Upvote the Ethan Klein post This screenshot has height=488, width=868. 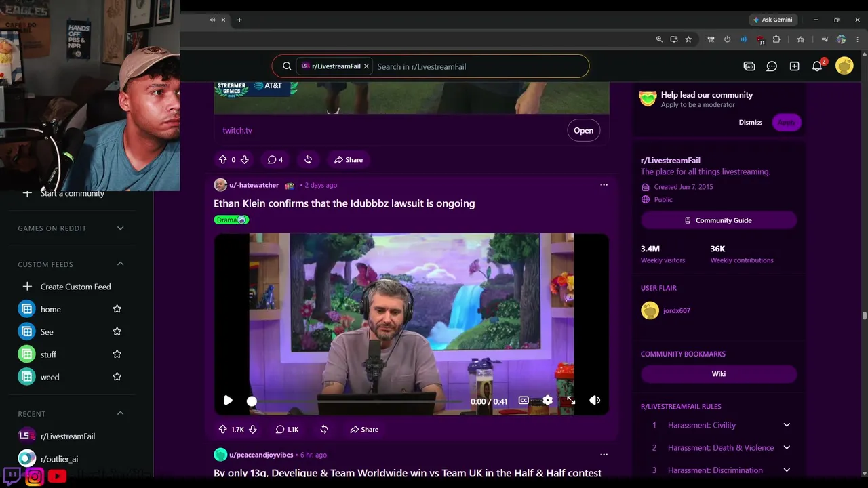pos(222,430)
